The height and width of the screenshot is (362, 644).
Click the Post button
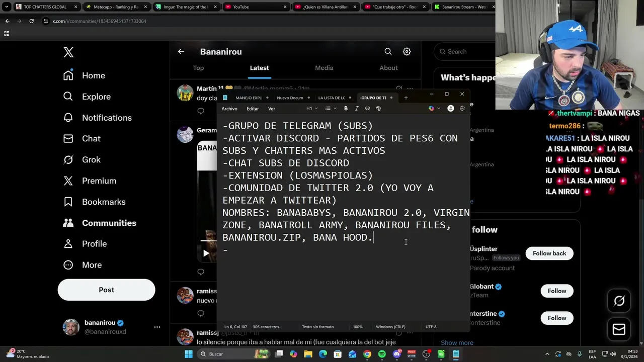coord(106,290)
